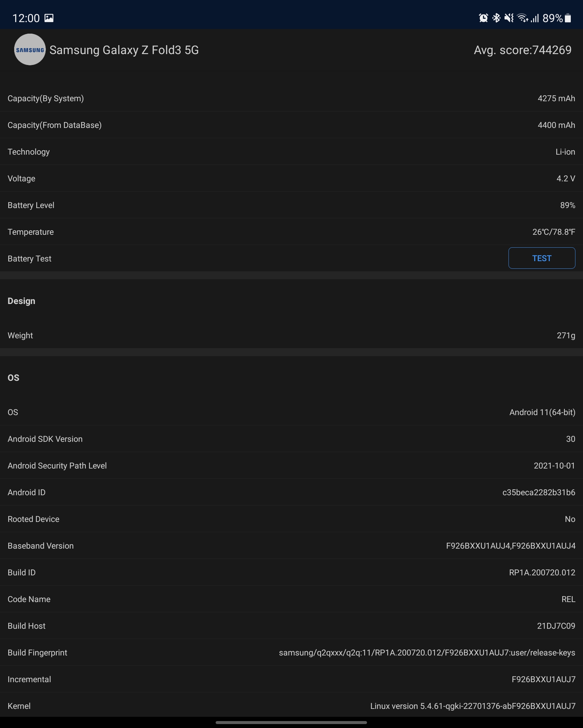Tap the Samsung Galaxy Z Fold3 5G title

[124, 50]
